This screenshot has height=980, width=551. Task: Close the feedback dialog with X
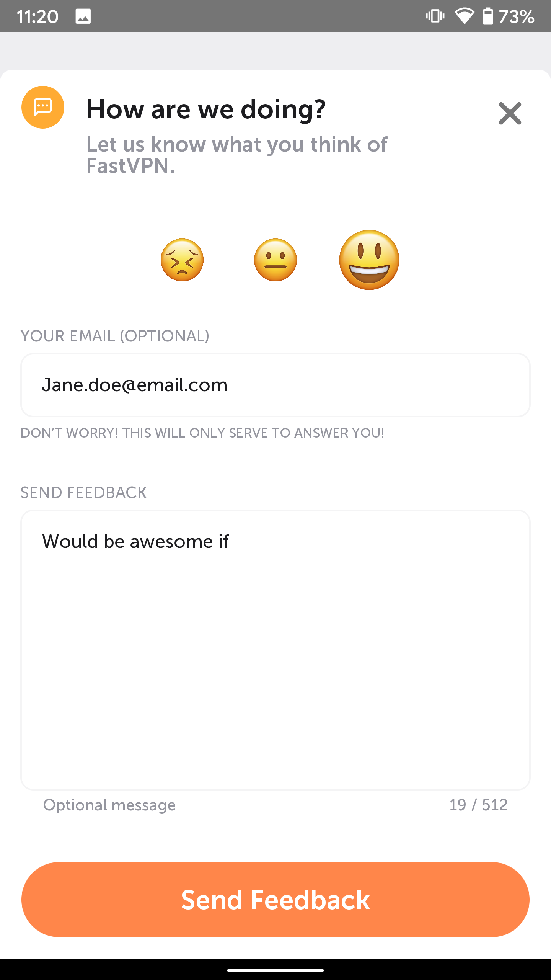pyautogui.click(x=510, y=113)
